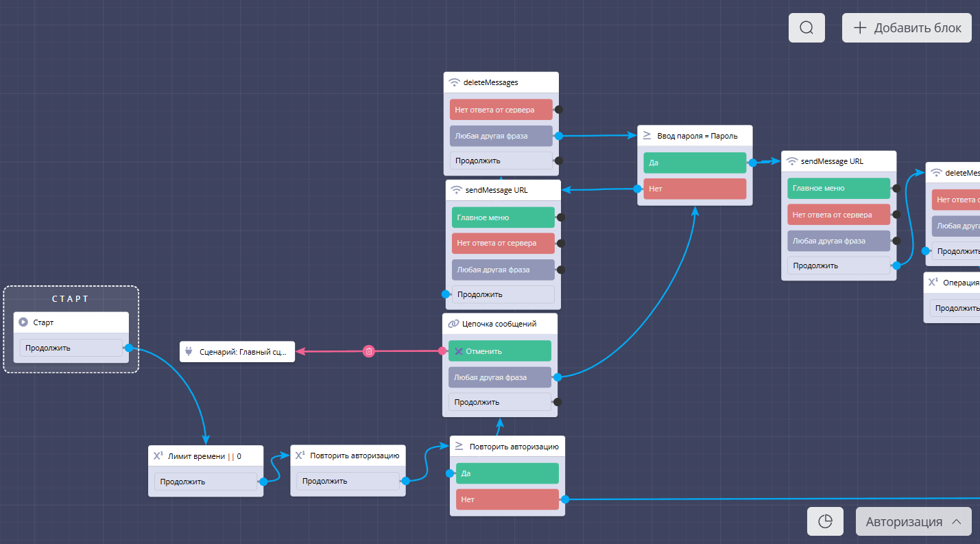Click Главное меню in right sendMessage URL block
The image size is (980, 544).
coord(838,188)
